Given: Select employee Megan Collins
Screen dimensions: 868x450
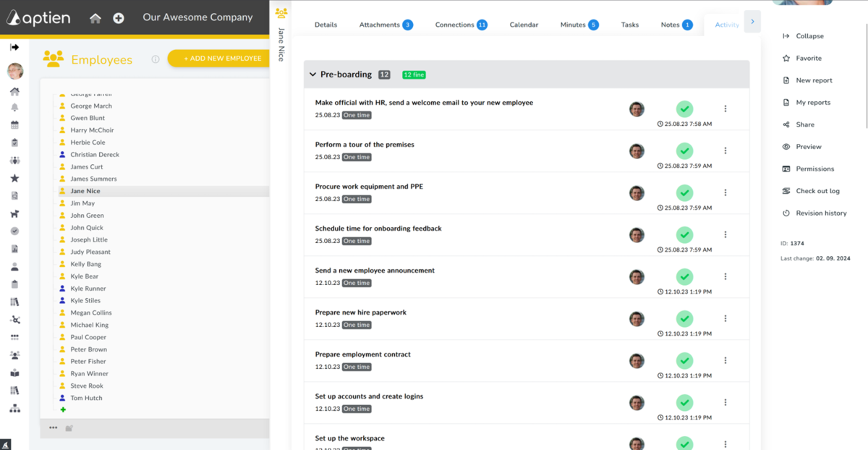Looking at the screenshot, I should pos(91,313).
